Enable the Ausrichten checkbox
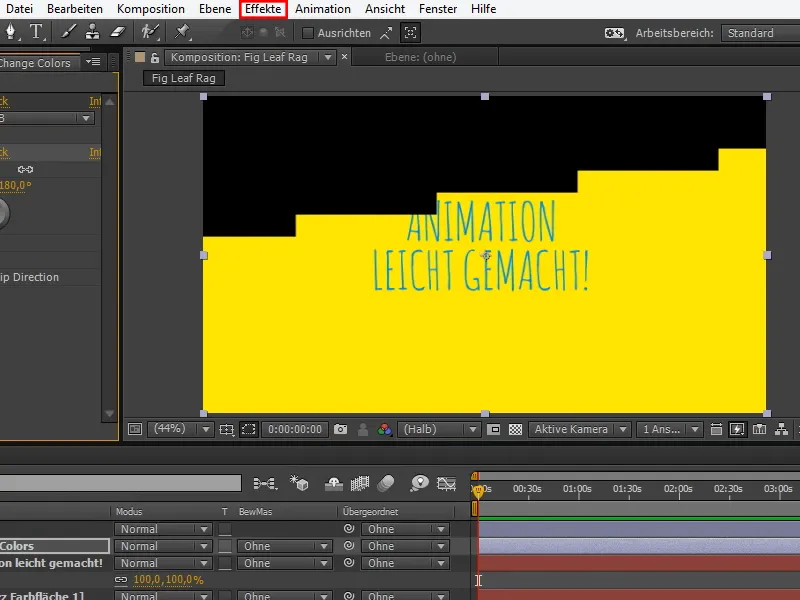 (308, 33)
